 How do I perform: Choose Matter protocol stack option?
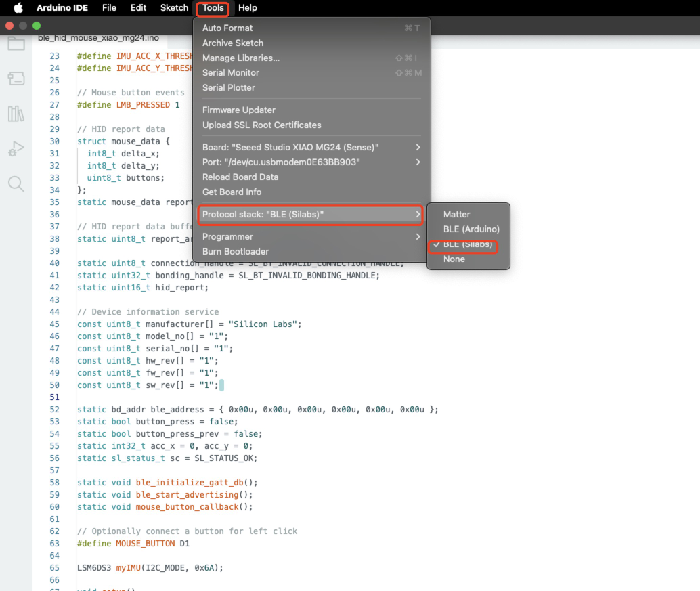tap(468, 214)
